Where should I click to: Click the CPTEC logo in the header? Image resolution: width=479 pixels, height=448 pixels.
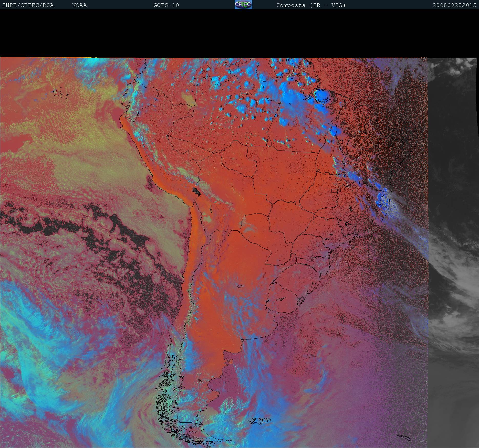coord(243,5)
